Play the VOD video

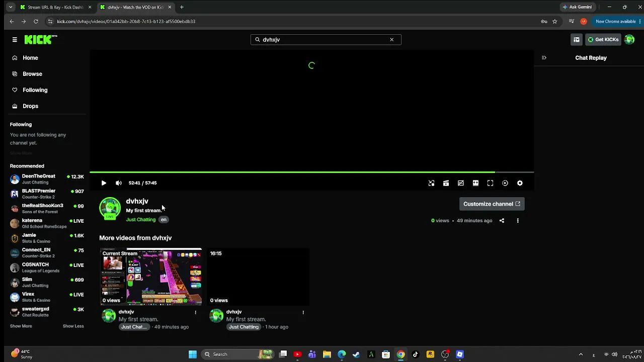pyautogui.click(x=104, y=183)
